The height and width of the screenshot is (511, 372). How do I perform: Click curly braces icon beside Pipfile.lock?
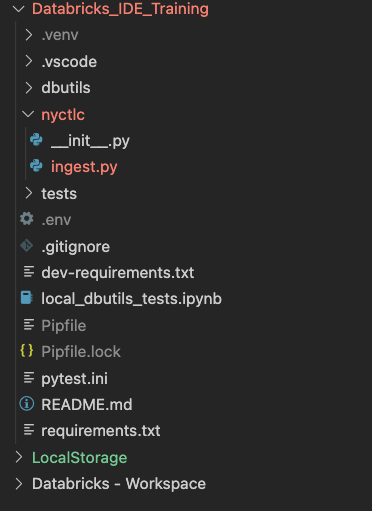(x=27, y=351)
